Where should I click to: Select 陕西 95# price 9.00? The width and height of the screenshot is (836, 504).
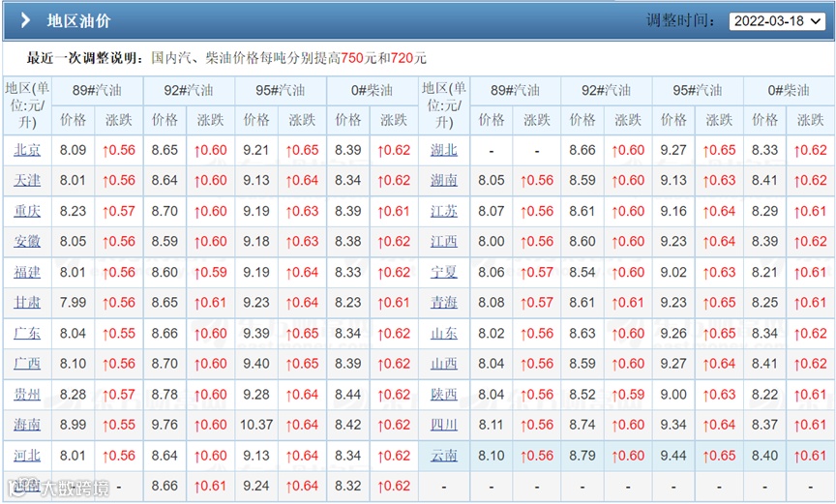coord(673,395)
